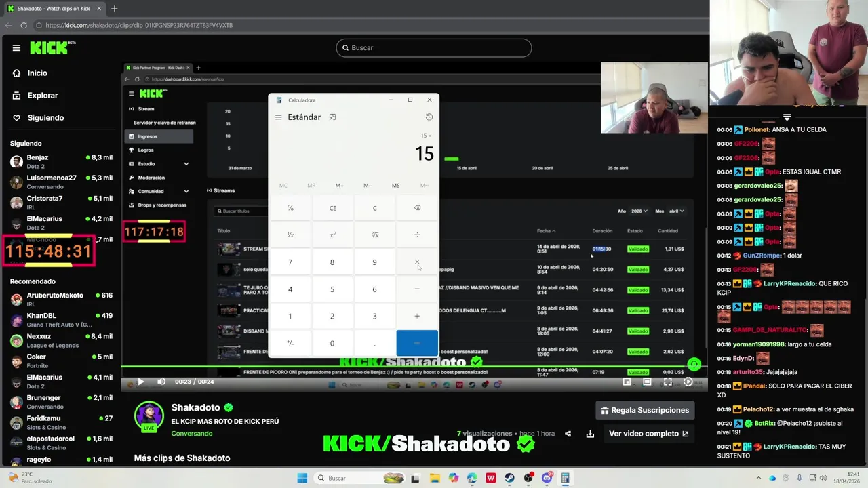Reload the page with the browser refresh icon
The height and width of the screenshot is (488, 868).
(24, 25)
